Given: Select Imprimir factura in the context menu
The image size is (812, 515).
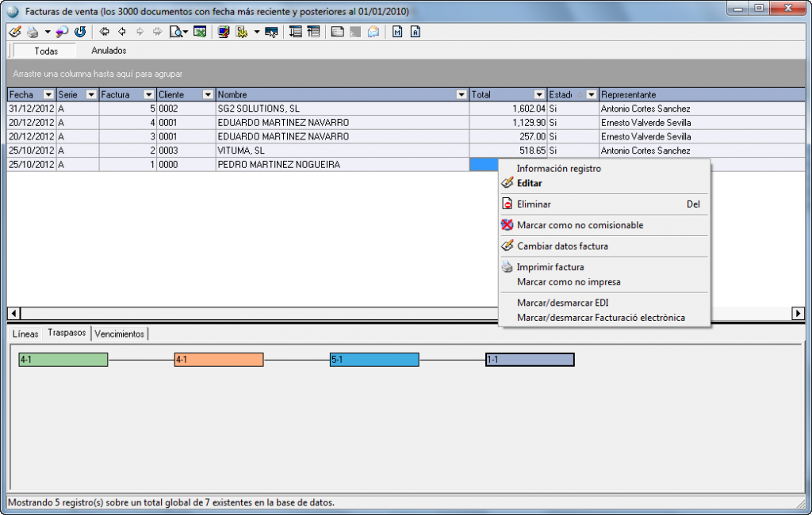Looking at the screenshot, I should 550,267.
